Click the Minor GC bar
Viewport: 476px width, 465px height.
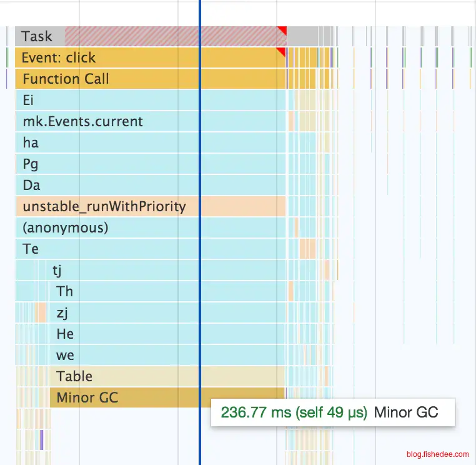click(x=125, y=398)
